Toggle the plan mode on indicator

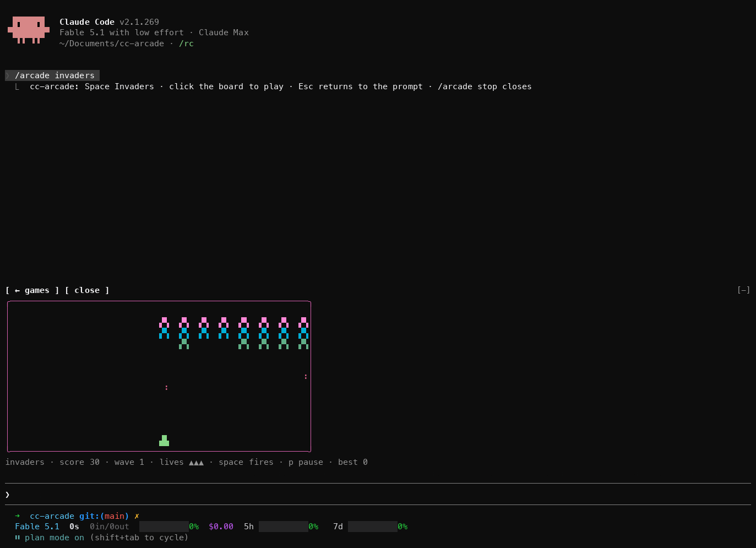pyautogui.click(x=55, y=538)
